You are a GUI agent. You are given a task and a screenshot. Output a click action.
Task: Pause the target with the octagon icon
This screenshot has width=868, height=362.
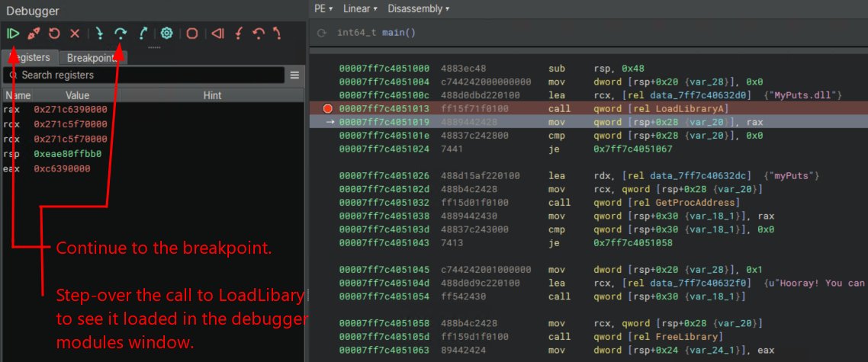[192, 34]
